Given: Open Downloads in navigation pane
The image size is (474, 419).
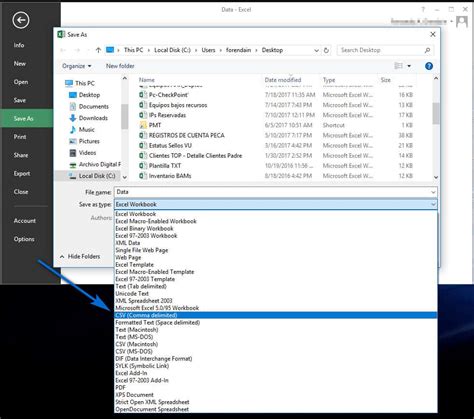Looking at the screenshot, I should pos(88,118).
